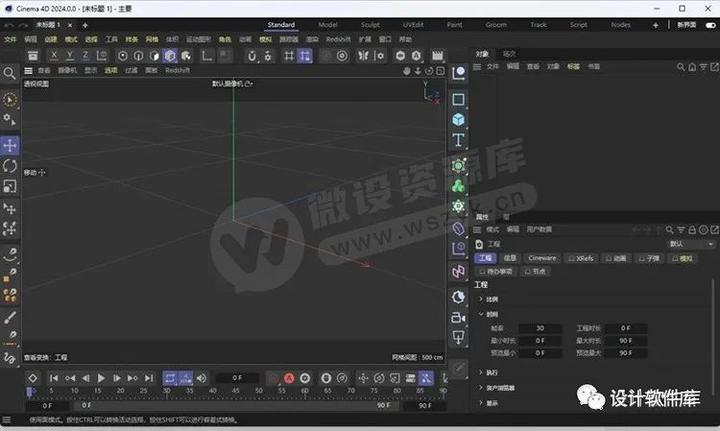Click the Live Selection tool icon
This screenshot has height=431, width=720.
pos(10,100)
